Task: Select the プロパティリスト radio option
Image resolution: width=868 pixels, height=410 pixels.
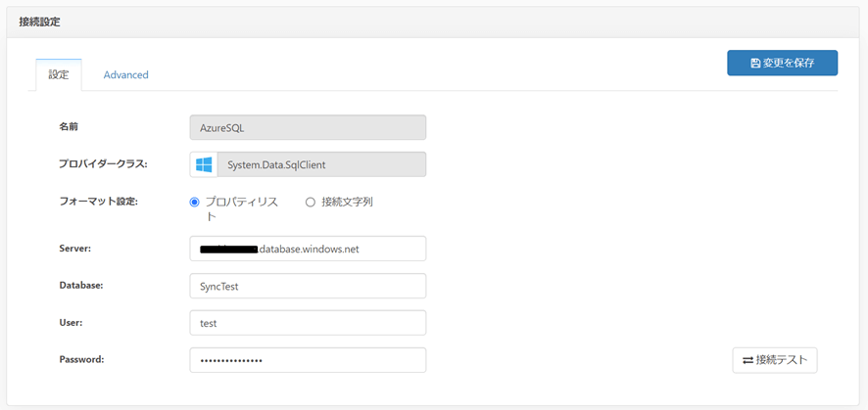Action: pyautogui.click(x=194, y=203)
